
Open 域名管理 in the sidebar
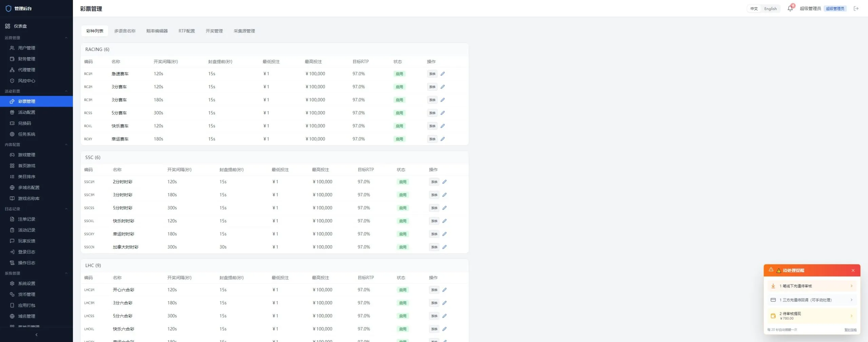pyautogui.click(x=36, y=316)
